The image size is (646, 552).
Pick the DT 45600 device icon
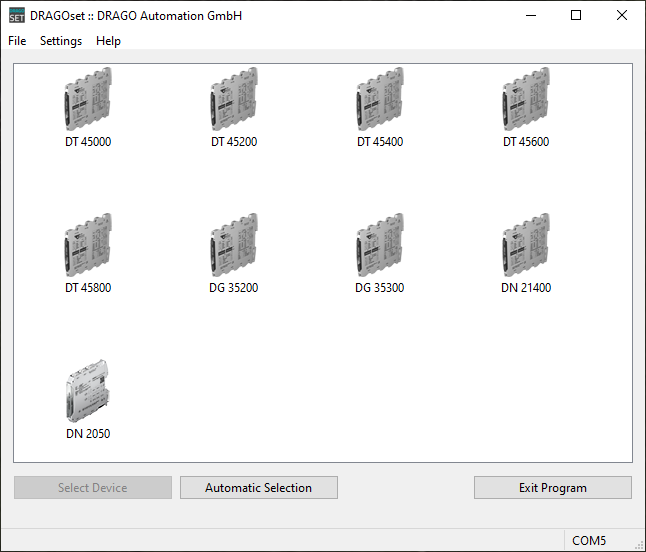(526, 99)
